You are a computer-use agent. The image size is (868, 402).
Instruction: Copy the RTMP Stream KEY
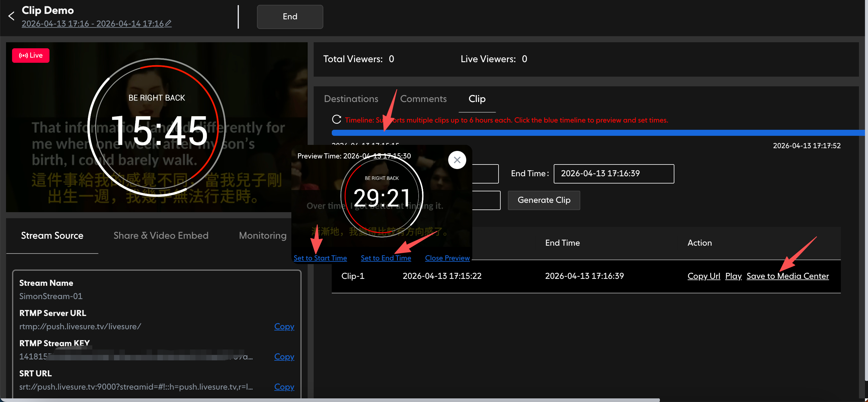click(284, 356)
